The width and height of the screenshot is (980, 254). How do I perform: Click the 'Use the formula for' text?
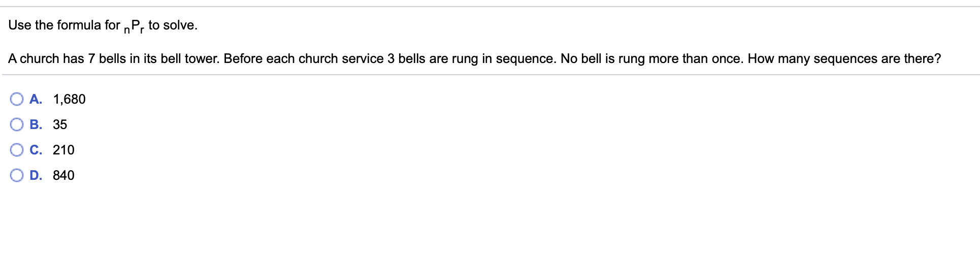click(x=64, y=25)
